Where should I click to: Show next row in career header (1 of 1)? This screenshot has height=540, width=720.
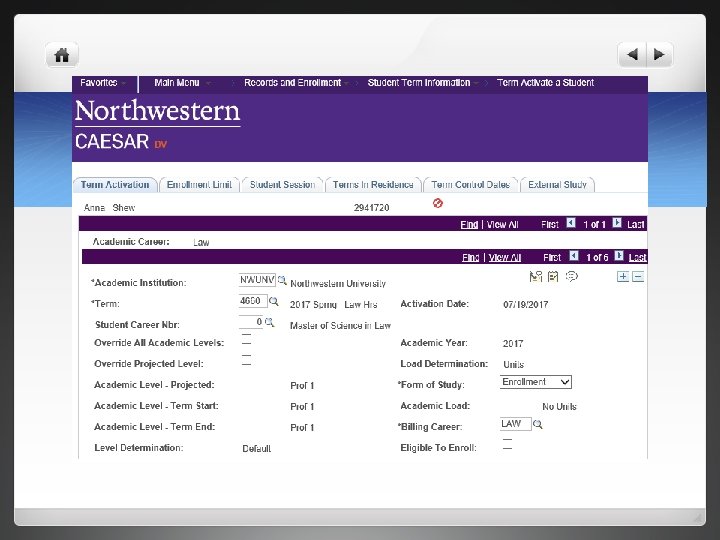click(617, 223)
